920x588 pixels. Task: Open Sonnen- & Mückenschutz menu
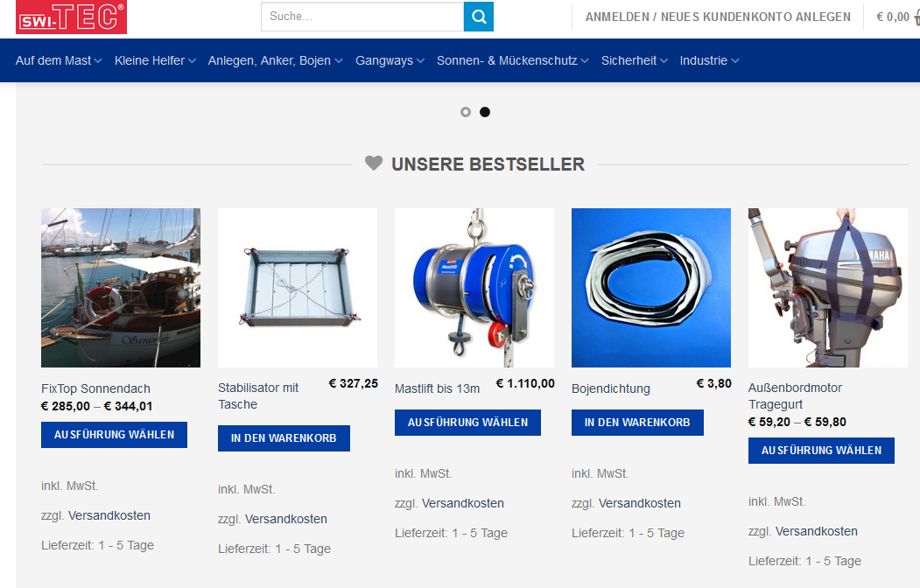[512, 60]
